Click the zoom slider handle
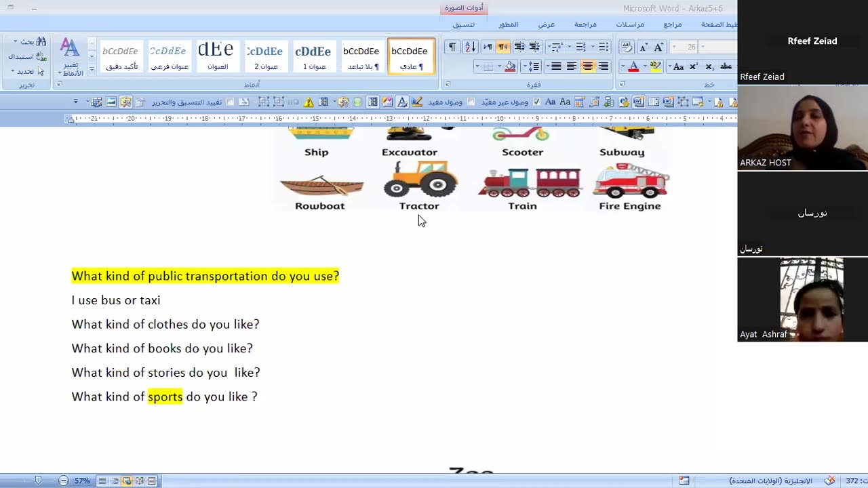The image size is (868, 488). (x=38, y=481)
